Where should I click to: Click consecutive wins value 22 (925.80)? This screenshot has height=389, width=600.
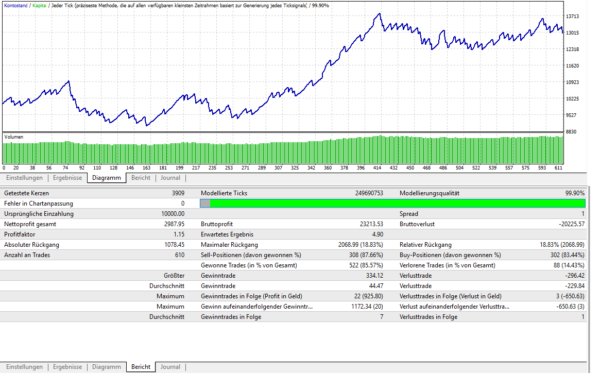[x=368, y=296]
